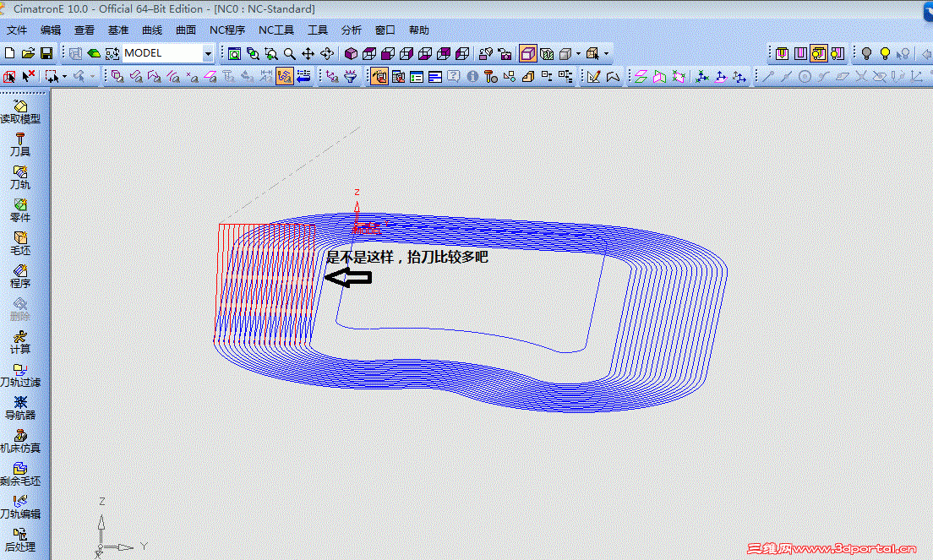Toggle the highlighted toolpath display icon

pyautogui.click(x=285, y=76)
